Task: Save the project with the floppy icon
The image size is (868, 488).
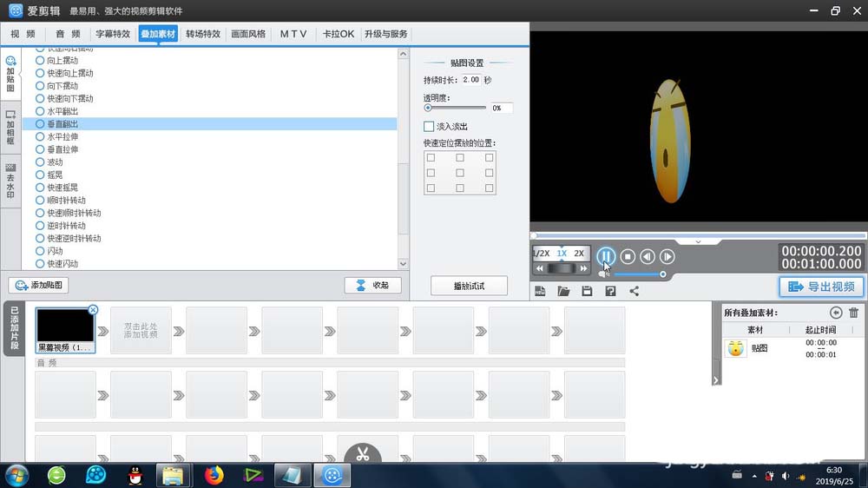Action: coord(587,291)
